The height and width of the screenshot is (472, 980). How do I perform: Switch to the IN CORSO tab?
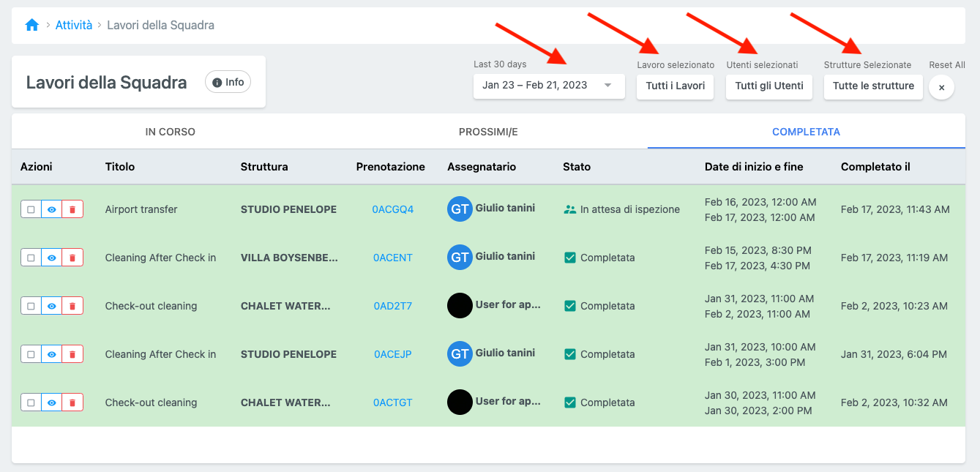[x=170, y=132]
